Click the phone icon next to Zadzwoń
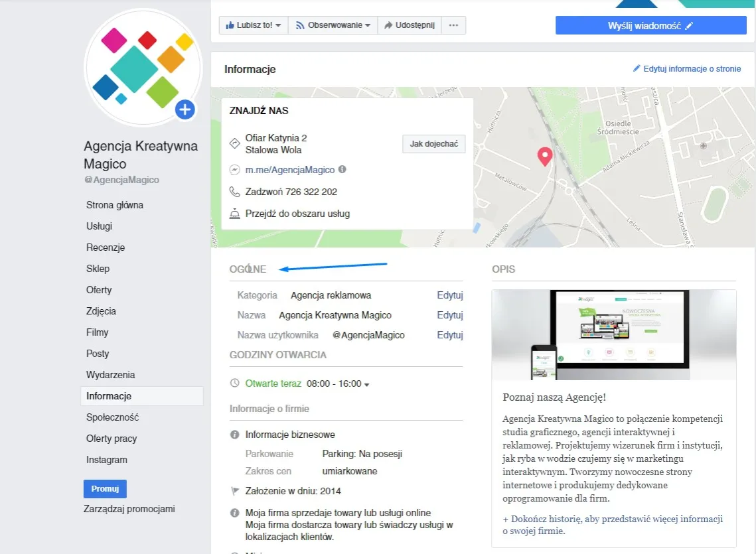 tap(234, 192)
